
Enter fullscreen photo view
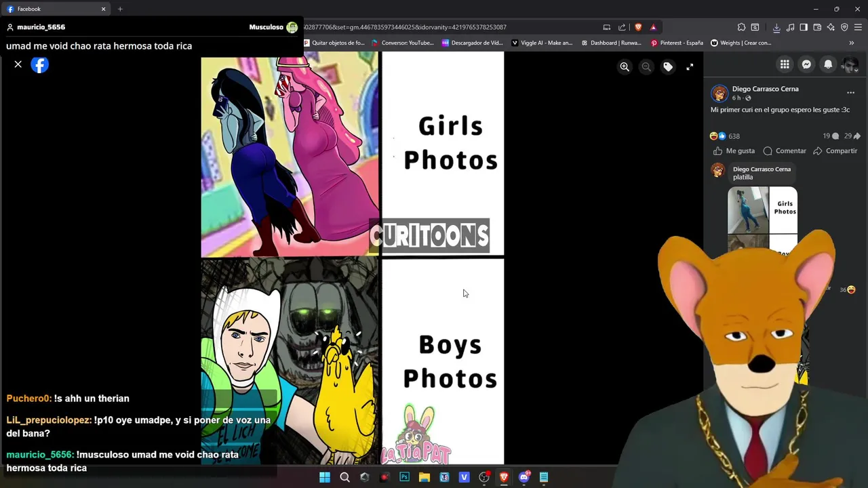pos(690,66)
